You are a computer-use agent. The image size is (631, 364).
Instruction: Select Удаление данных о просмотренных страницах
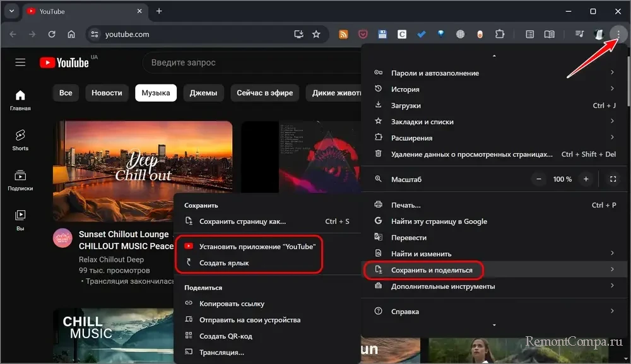pyautogui.click(x=494, y=154)
